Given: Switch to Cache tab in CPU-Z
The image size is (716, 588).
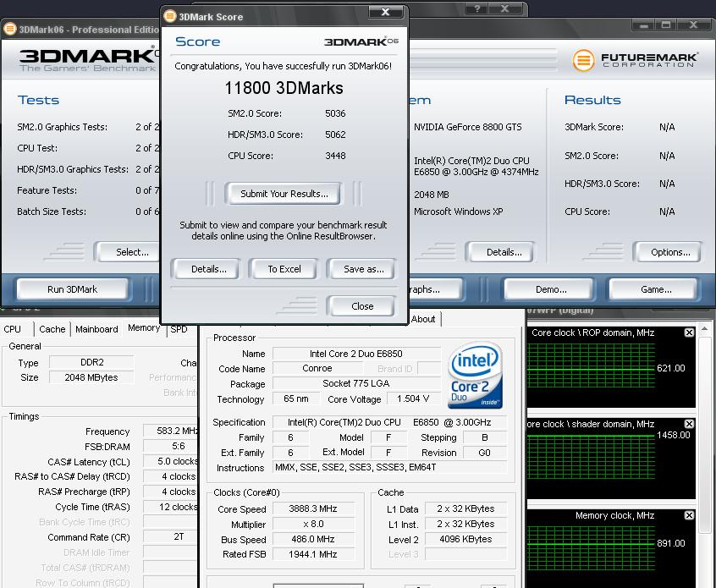Looking at the screenshot, I should tap(52, 329).
